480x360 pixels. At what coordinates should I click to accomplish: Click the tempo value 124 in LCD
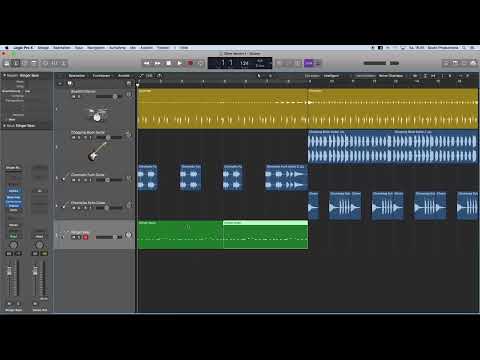[x=244, y=63]
